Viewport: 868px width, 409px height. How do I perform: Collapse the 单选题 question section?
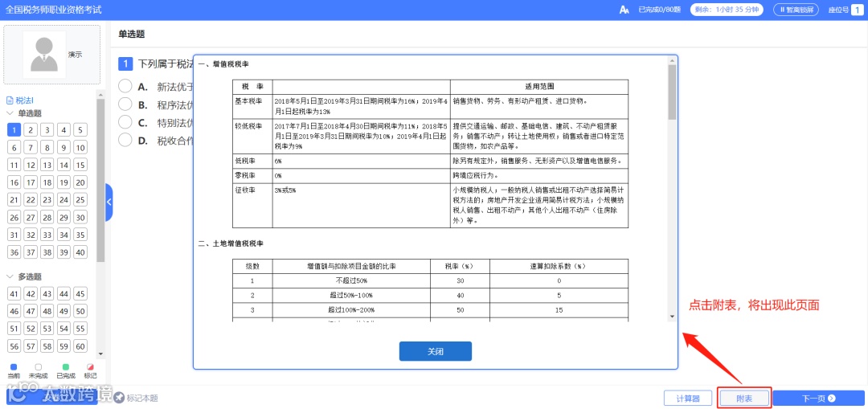point(10,113)
